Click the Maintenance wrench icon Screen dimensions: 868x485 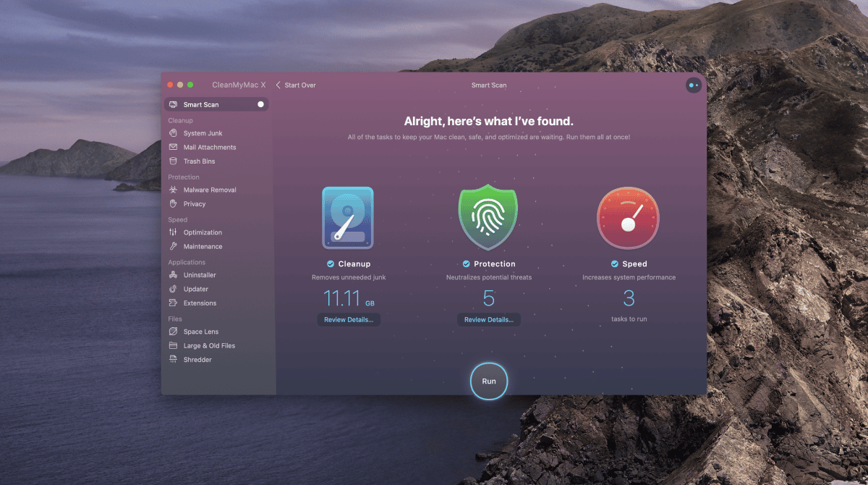(173, 247)
